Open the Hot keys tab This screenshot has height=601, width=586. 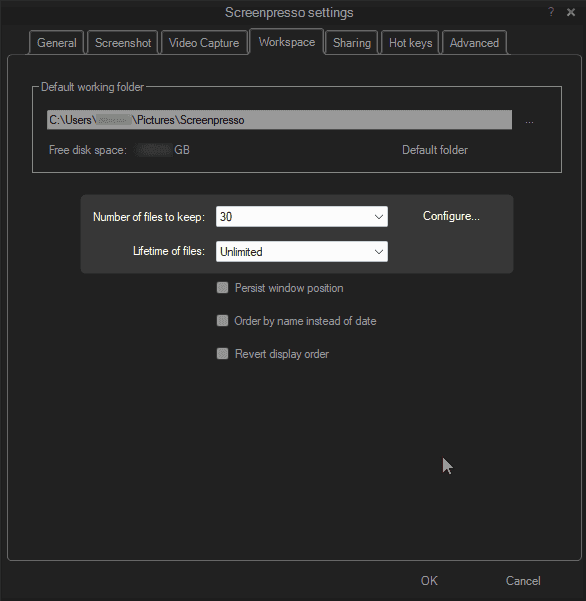tap(410, 43)
